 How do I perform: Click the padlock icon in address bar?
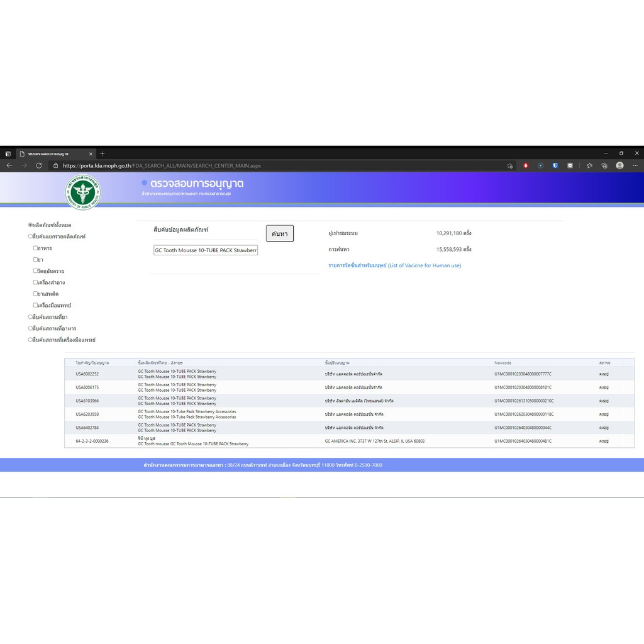(x=56, y=166)
